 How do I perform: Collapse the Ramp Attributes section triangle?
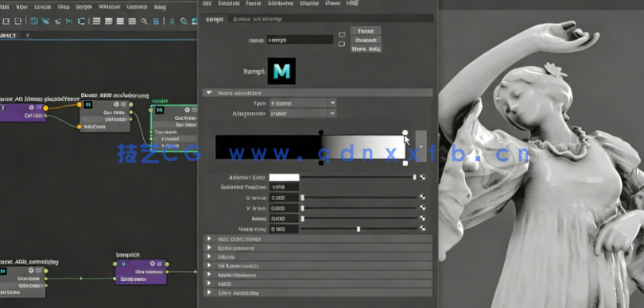point(209,93)
